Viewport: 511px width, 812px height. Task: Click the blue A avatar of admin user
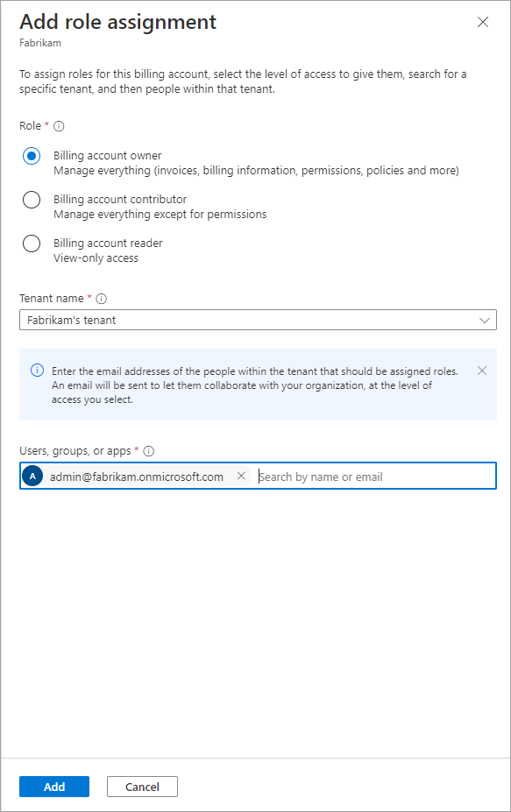click(32, 476)
